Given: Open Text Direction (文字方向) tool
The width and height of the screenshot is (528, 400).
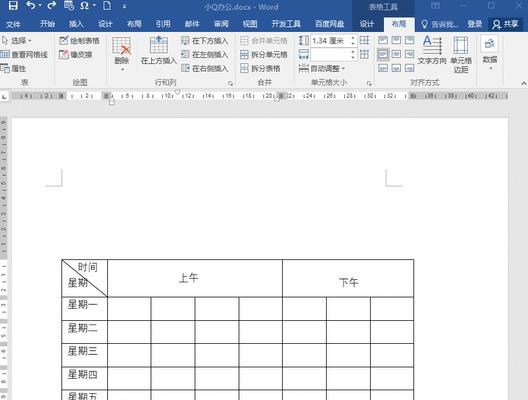Looking at the screenshot, I should pos(431,50).
